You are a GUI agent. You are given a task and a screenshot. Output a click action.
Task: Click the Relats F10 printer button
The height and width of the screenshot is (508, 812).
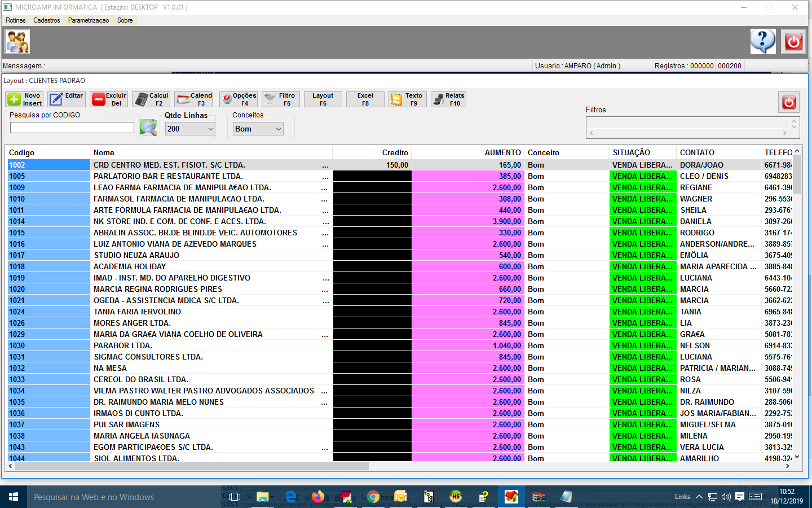448,99
